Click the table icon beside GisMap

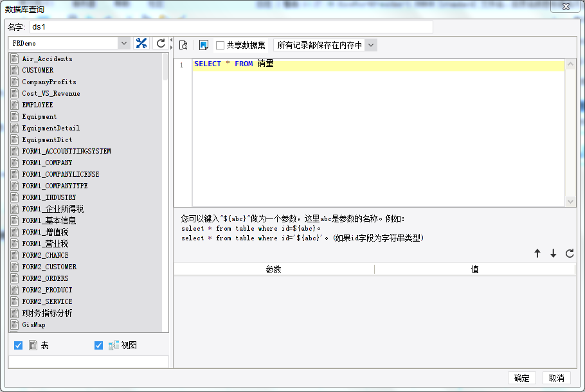[15, 325]
